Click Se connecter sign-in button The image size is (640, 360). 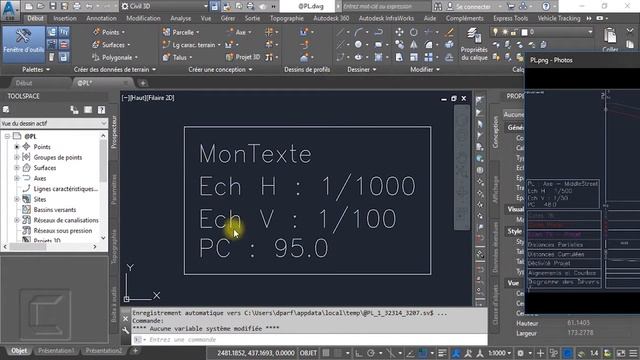tap(469, 7)
